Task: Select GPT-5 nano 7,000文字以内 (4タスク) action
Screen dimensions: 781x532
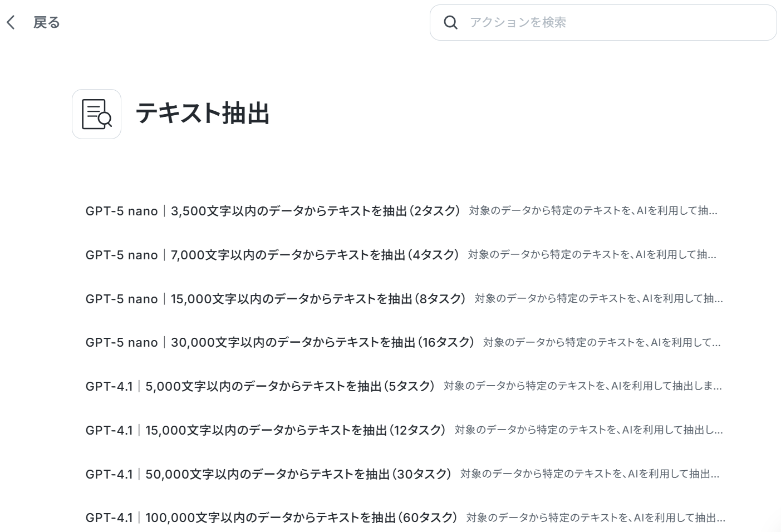Action: (x=272, y=255)
